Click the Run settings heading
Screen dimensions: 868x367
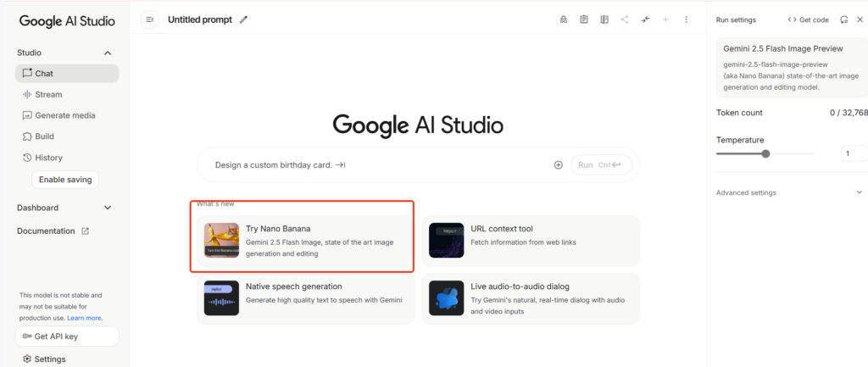736,20
